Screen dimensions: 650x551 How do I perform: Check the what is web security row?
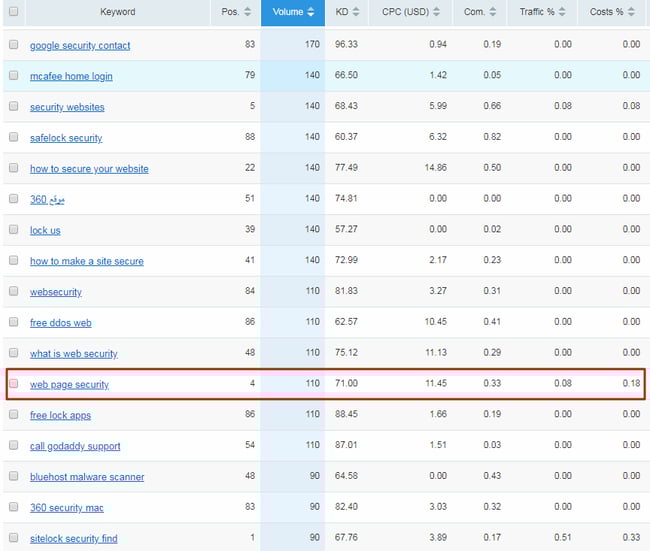click(x=14, y=352)
